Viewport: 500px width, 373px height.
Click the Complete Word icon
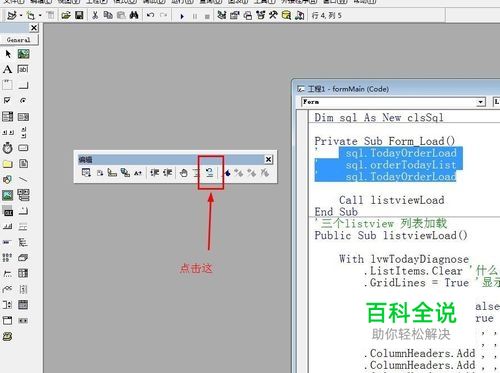pyautogui.click(x=138, y=173)
